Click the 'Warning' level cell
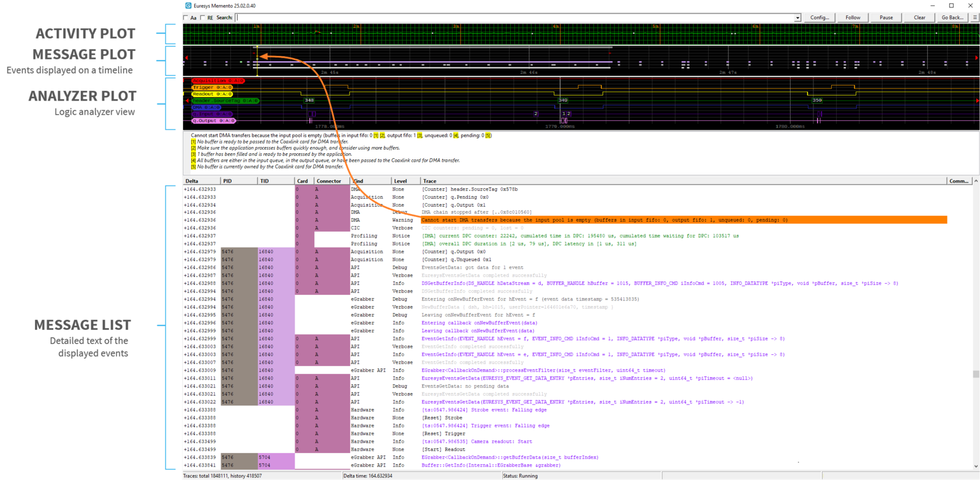Viewport: 980px width, 480px height. point(402,220)
